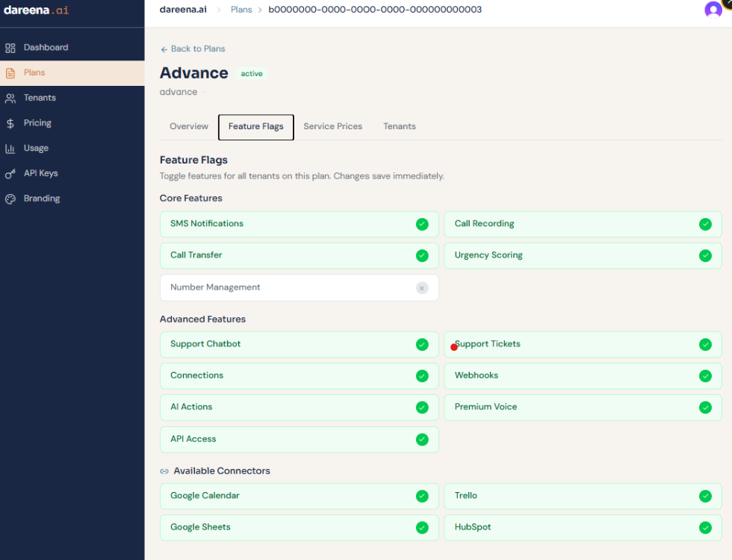The image size is (732, 560).
Task: Click the Dashboard grid icon in sidebar
Action: coord(10,48)
